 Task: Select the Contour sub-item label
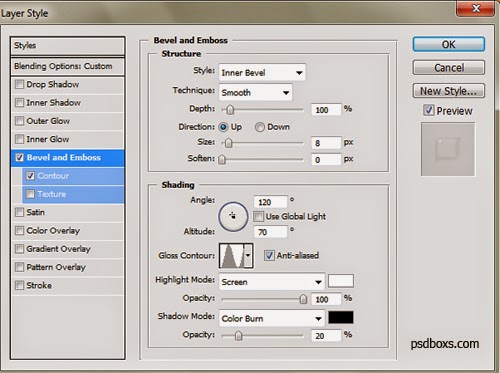point(53,176)
